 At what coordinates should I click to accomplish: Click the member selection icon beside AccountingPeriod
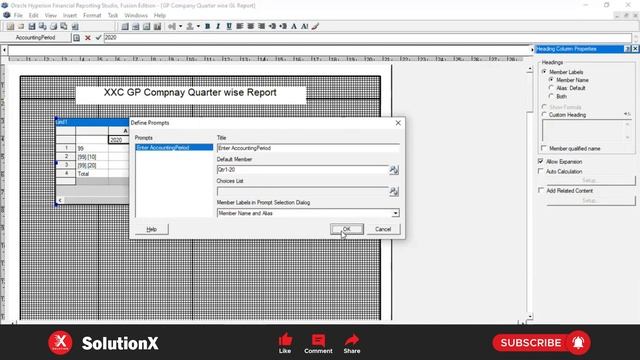pyautogui.click(x=76, y=38)
